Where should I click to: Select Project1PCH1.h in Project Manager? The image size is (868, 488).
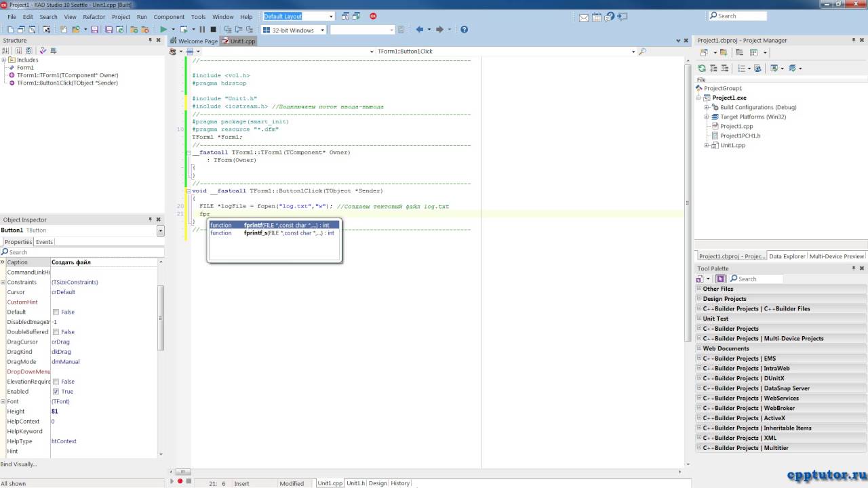740,136
